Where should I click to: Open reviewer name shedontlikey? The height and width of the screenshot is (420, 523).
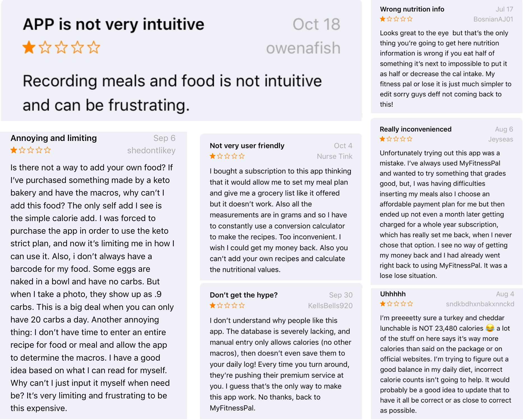[151, 150]
